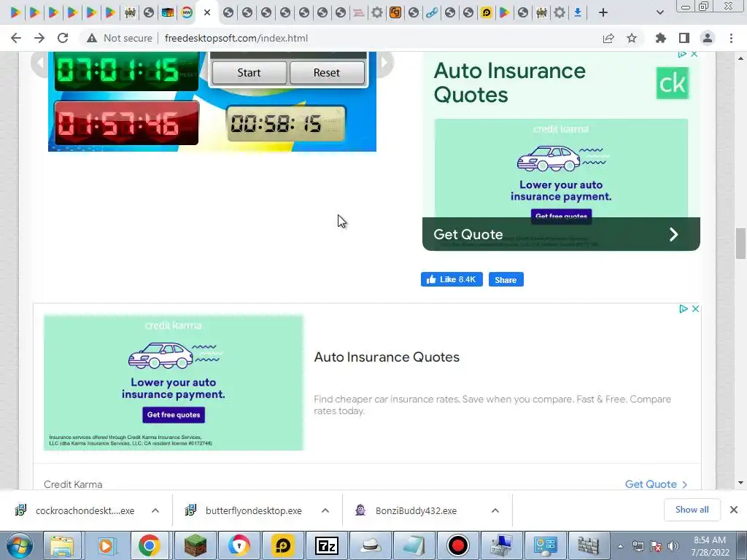
Task: Click the Reset button on the timer
Action: [x=326, y=73]
